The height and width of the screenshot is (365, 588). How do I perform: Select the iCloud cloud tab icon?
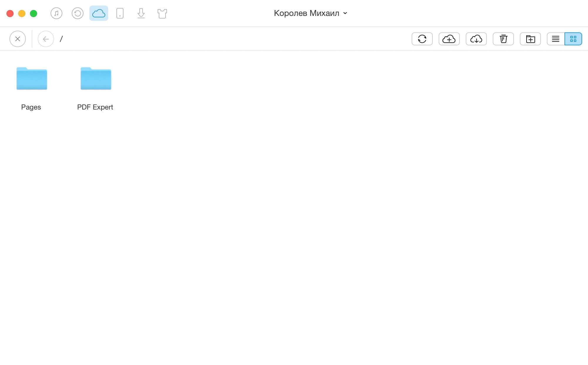[99, 13]
